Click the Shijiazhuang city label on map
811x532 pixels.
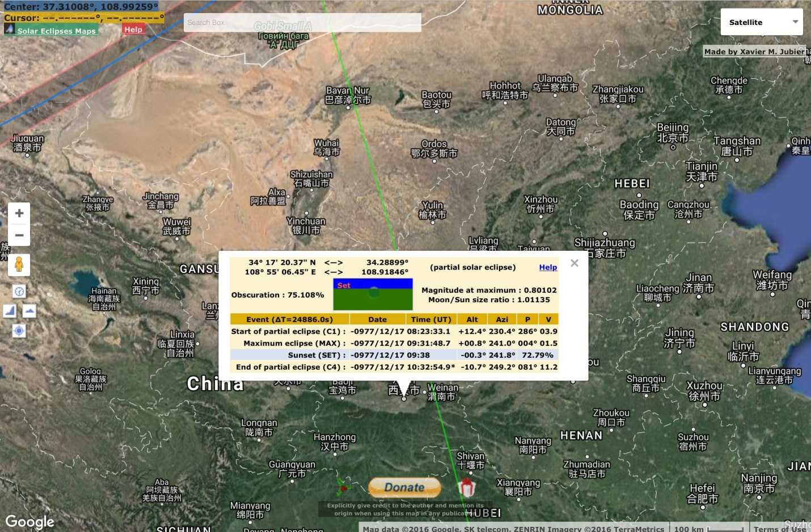[605, 248]
